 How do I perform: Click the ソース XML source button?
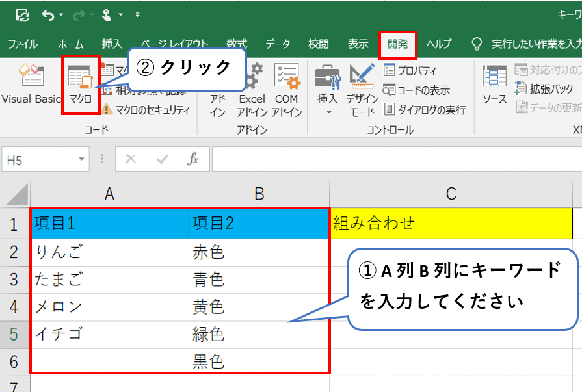click(494, 85)
